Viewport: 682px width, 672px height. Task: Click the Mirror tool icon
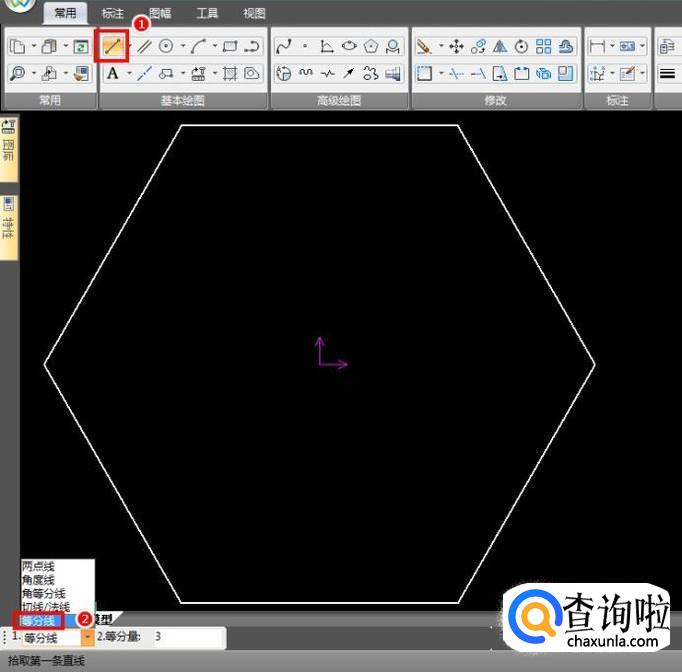(x=500, y=46)
